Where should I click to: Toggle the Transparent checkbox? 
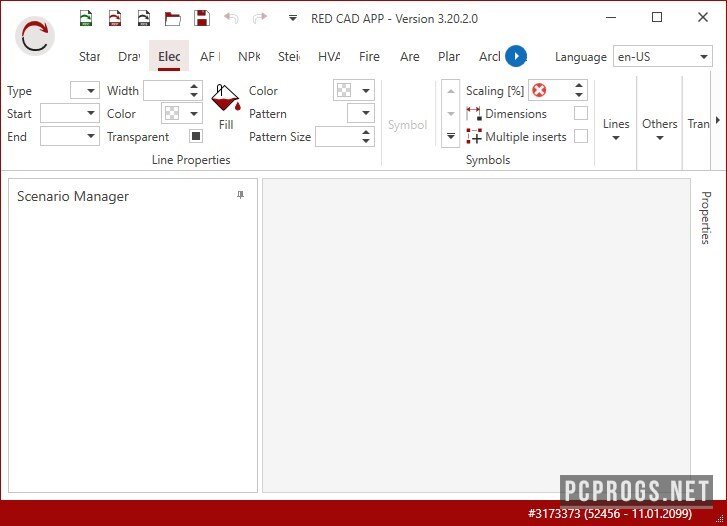[196, 136]
